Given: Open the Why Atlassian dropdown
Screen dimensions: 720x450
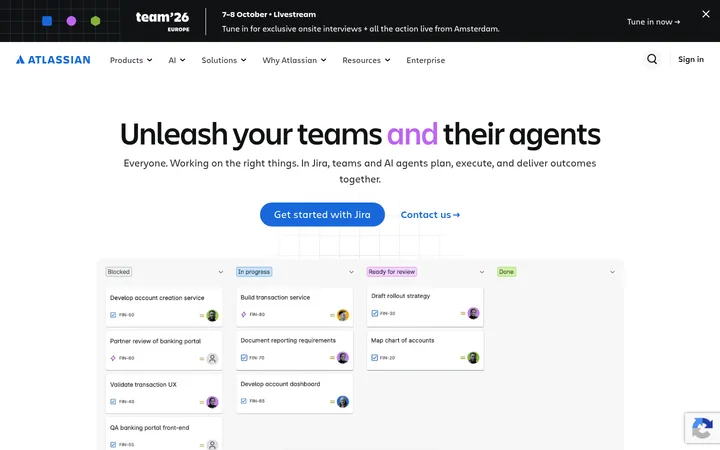Looking at the screenshot, I should [294, 60].
